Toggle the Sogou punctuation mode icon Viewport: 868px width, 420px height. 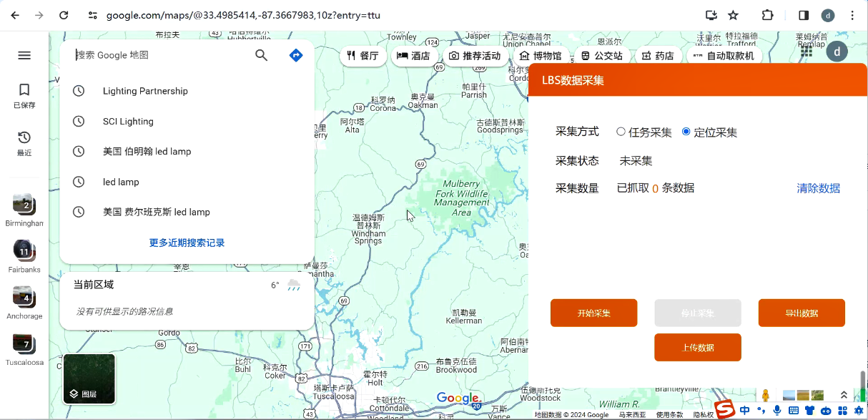click(761, 410)
